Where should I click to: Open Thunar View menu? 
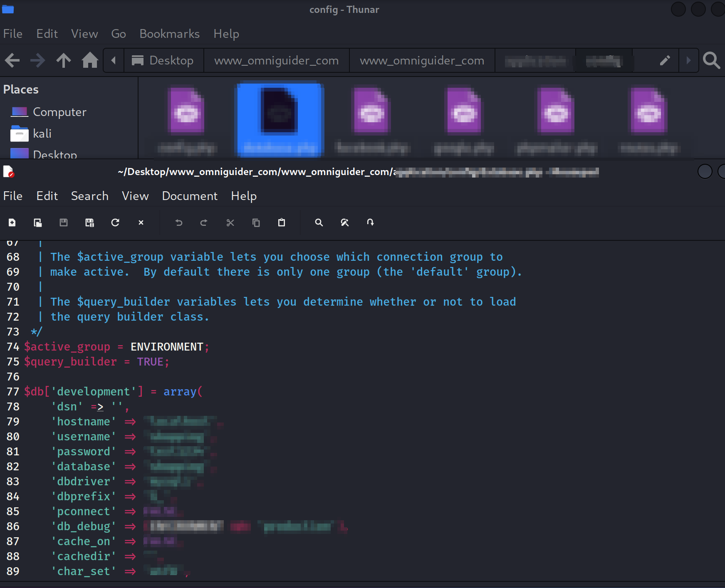tap(84, 34)
